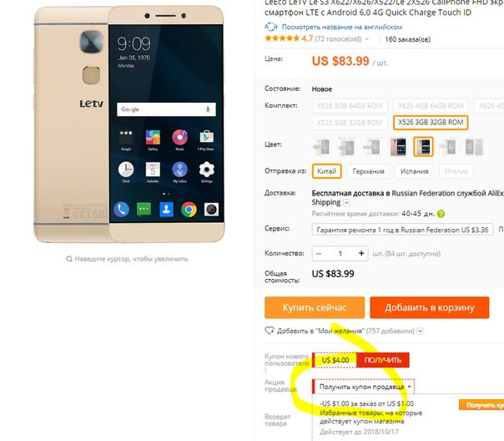The image size is (504, 441).
Task: Click the 'Купить сейчас' button
Action: (315, 307)
